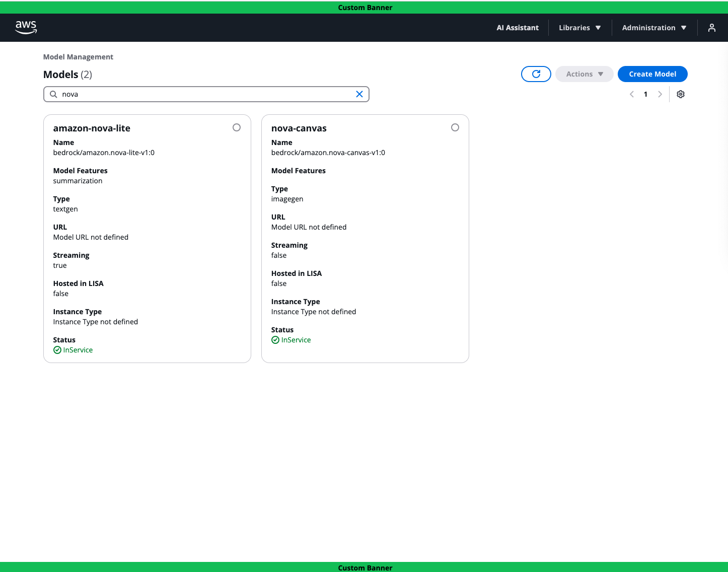
Task: Focus the model search field
Action: click(x=206, y=94)
